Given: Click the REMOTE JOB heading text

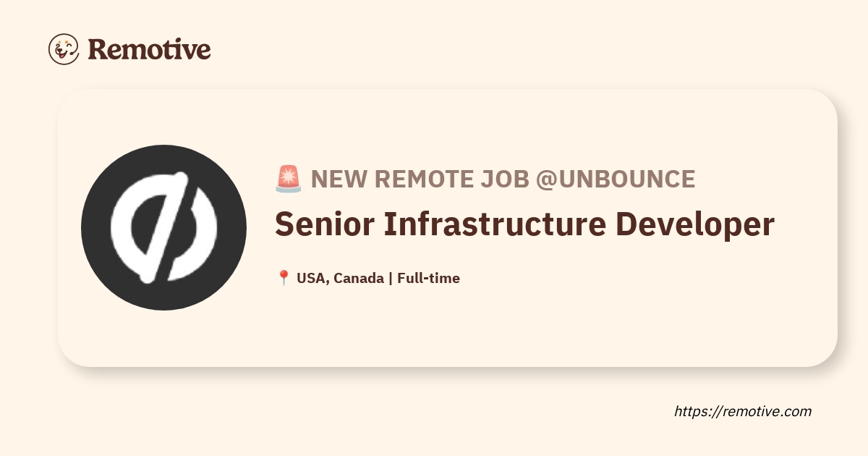Looking at the screenshot, I should pos(448,179).
